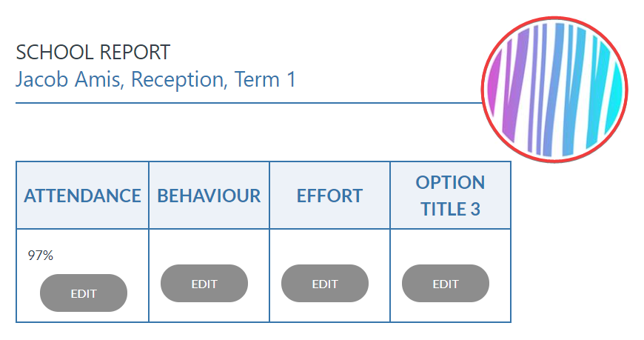
Task: Select EDIT under Option Title 3
Action: point(446,284)
